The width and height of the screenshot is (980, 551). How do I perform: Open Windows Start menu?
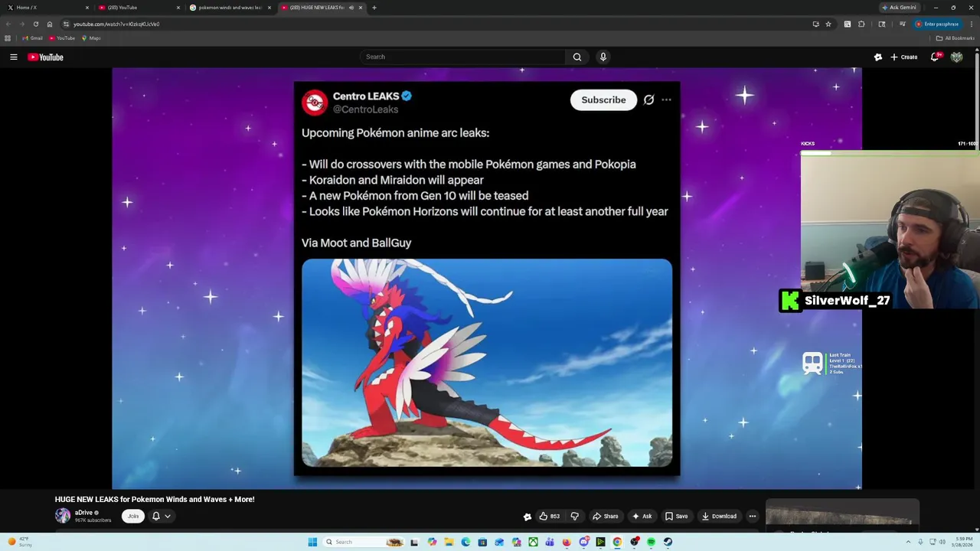pos(312,542)
